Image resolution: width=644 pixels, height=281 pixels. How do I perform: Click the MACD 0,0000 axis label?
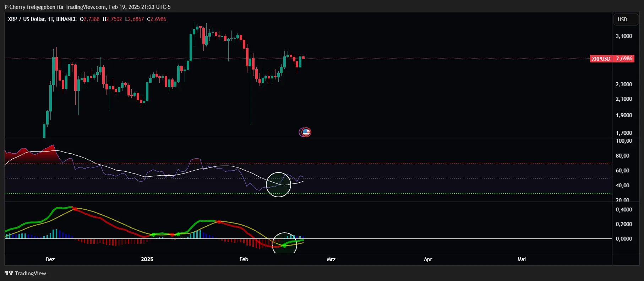click(x=624, y=239)
